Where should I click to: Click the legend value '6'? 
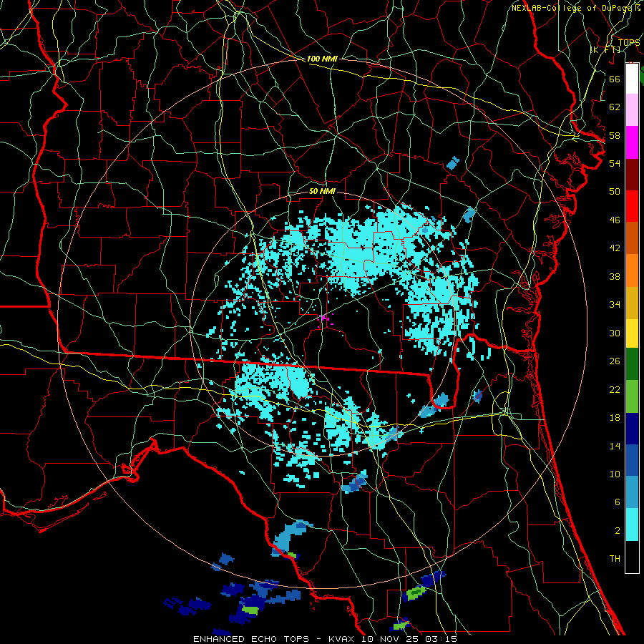pyautogui.click(x=617, y=502)
